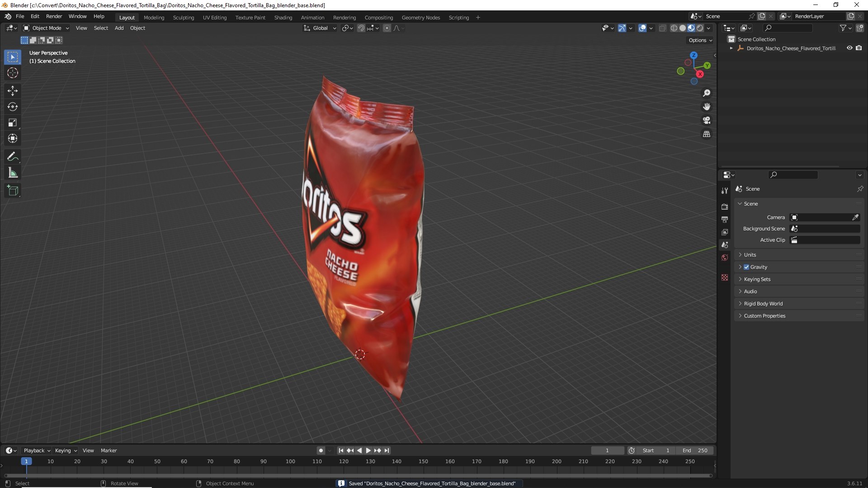
Task: Switch to Solid viewport shading
Action: point(683,28)
